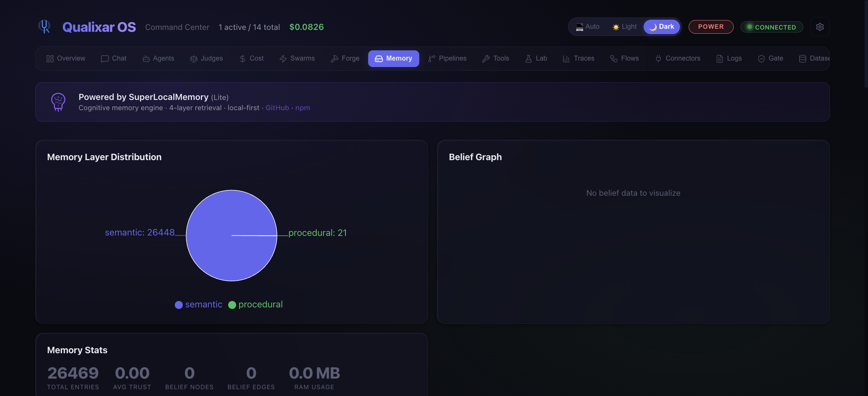This screenshot has height=396, width=868.
Task: Click the 0.00 avg trust value
Action: tap(132, 373)
